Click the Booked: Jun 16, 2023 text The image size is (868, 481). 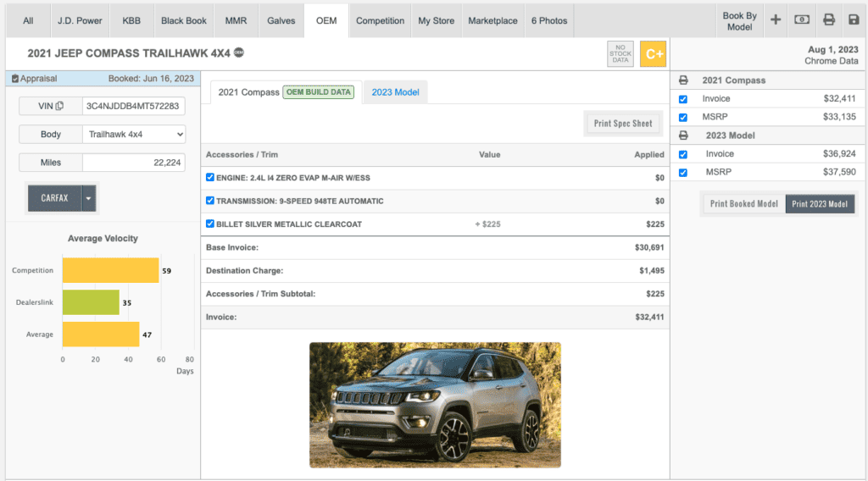(x=151, y=79)
